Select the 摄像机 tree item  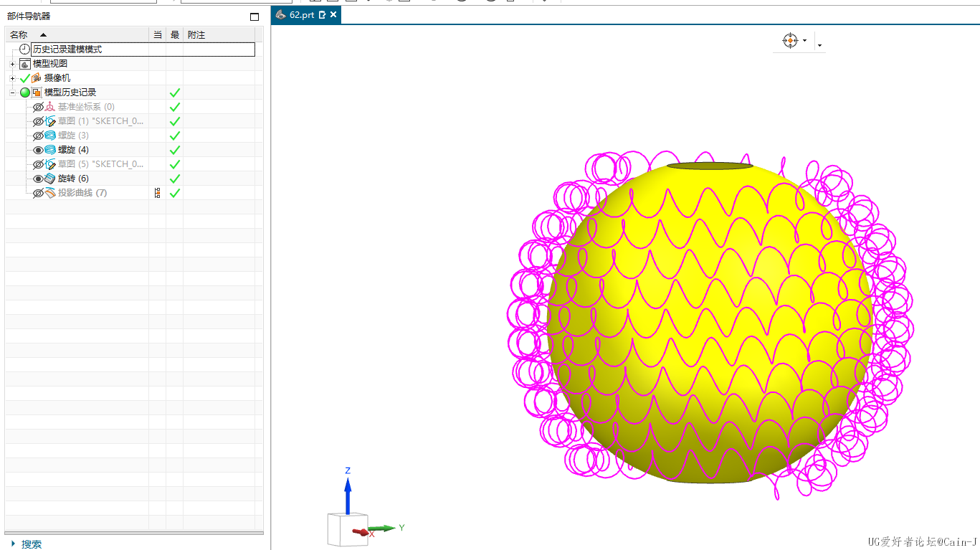pos(57,78)
